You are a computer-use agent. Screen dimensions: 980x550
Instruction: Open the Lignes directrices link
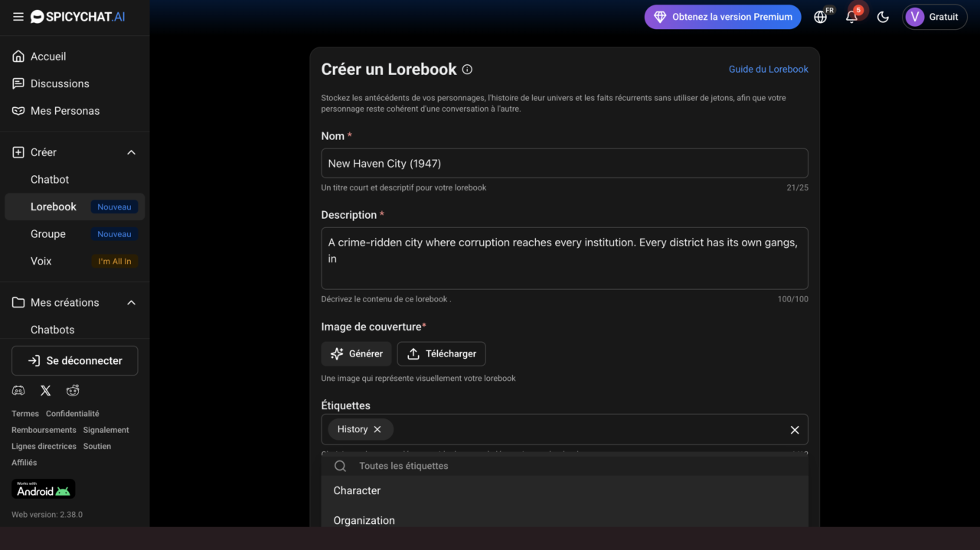44,446
